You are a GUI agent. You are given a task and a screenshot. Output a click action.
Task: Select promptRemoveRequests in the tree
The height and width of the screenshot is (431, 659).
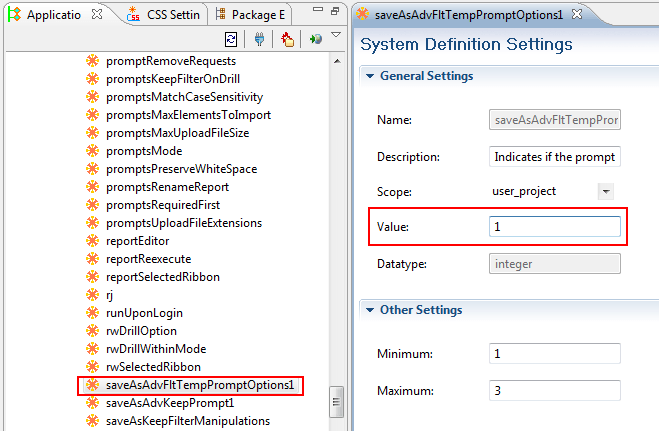[171, 61]
